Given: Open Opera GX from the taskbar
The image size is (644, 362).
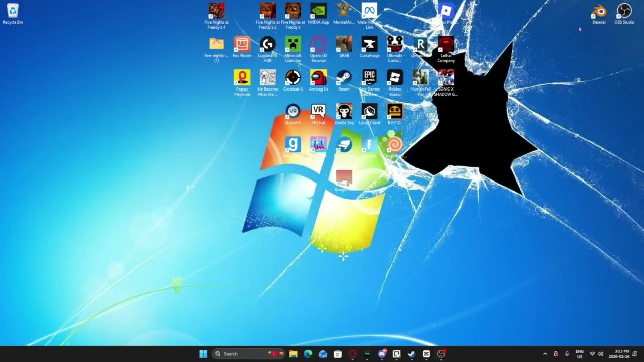Looking at the screenshot, I should [352, 354].
